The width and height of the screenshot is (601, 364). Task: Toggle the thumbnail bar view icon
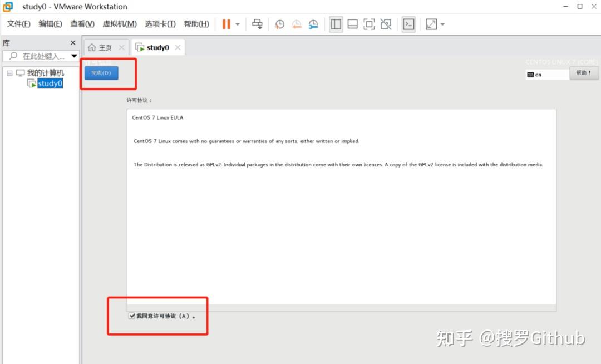pyautogui.click(x=352, y=24)
